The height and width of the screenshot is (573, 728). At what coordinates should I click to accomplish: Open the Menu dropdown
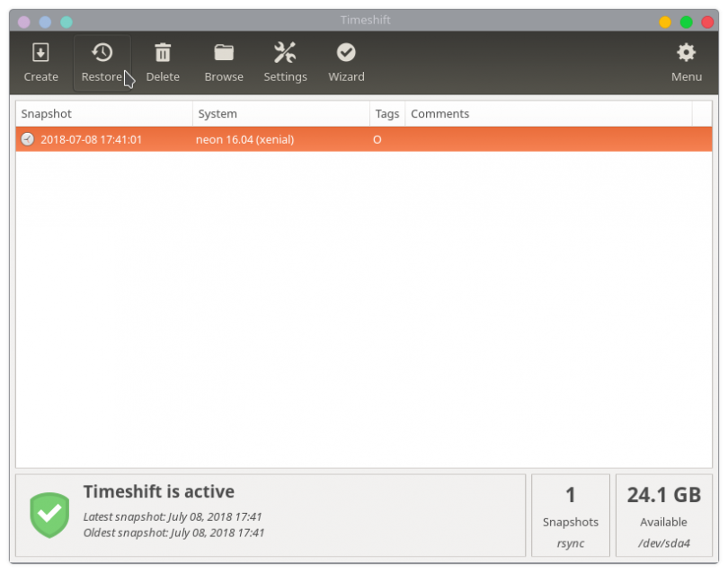click(686, 63)
